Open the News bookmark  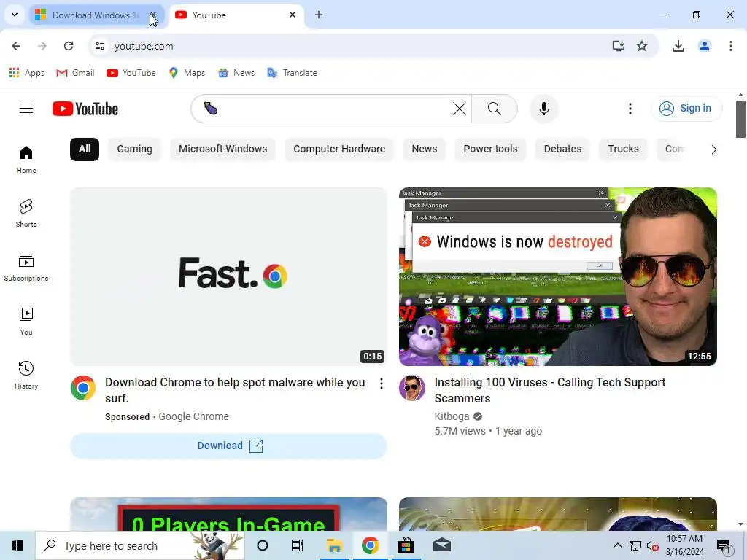click(237, 73)
